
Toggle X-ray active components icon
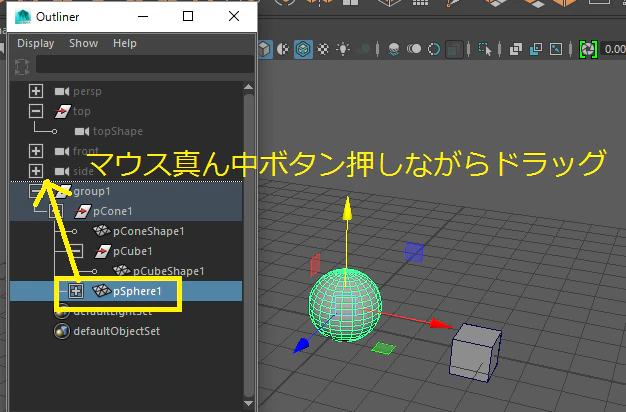[x=536, y=49]
